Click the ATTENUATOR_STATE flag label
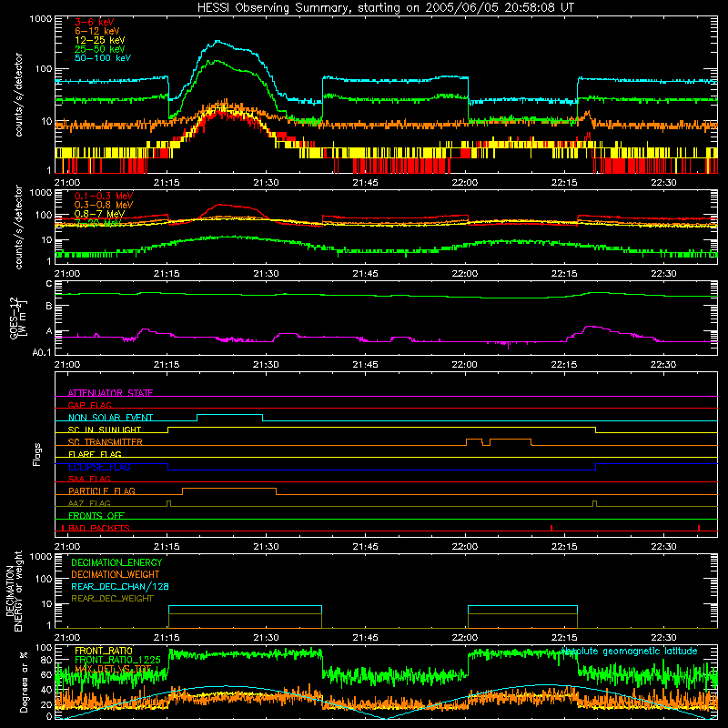The height and width of the screenshot is (728, 728). point(110,393)
